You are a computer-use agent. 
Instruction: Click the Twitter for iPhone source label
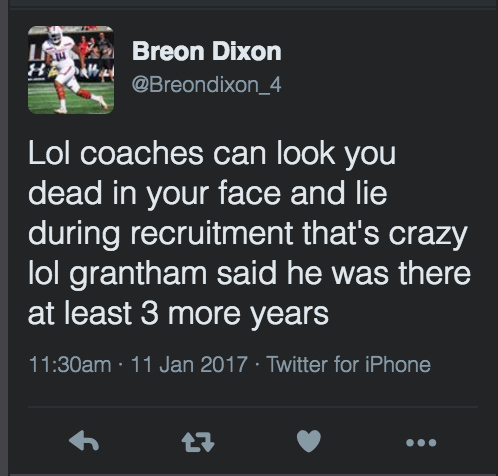(349, 364)
